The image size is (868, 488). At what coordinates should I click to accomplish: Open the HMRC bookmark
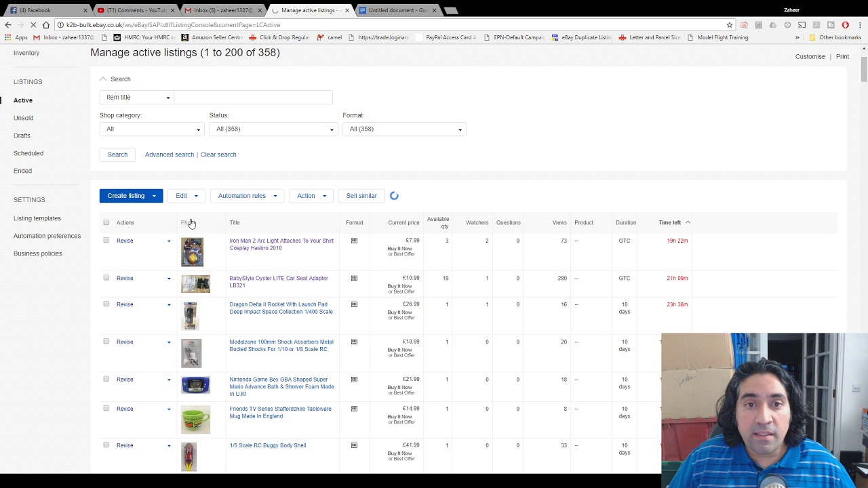pos(144,37)
